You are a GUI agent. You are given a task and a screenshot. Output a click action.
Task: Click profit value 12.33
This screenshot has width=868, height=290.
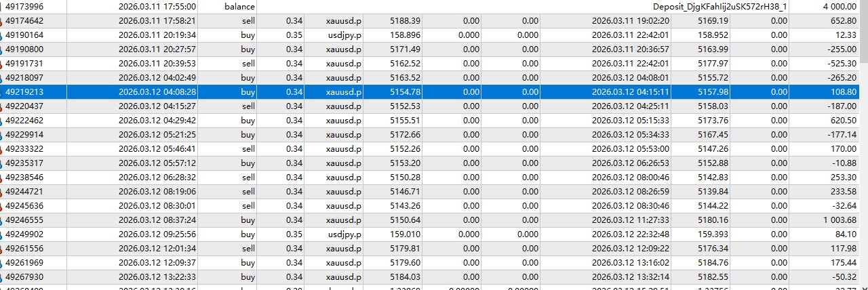(846, 35)
